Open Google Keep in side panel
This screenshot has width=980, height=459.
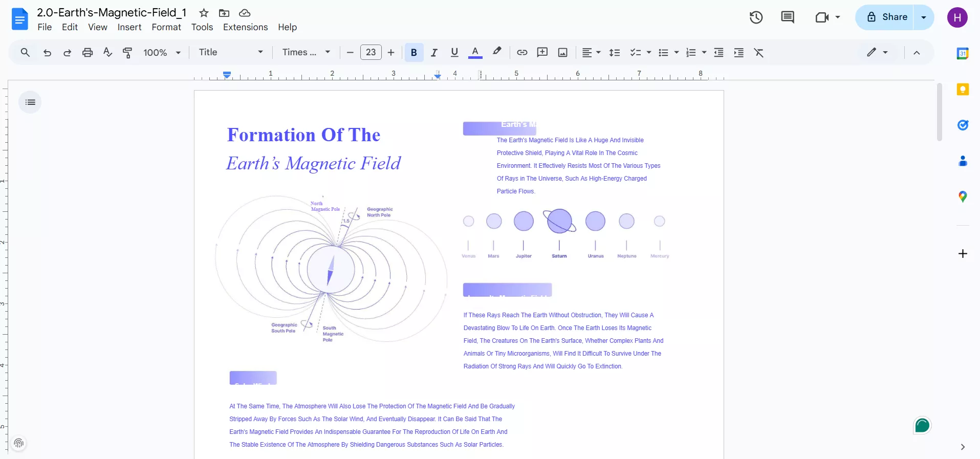click(x=963, y=90)
